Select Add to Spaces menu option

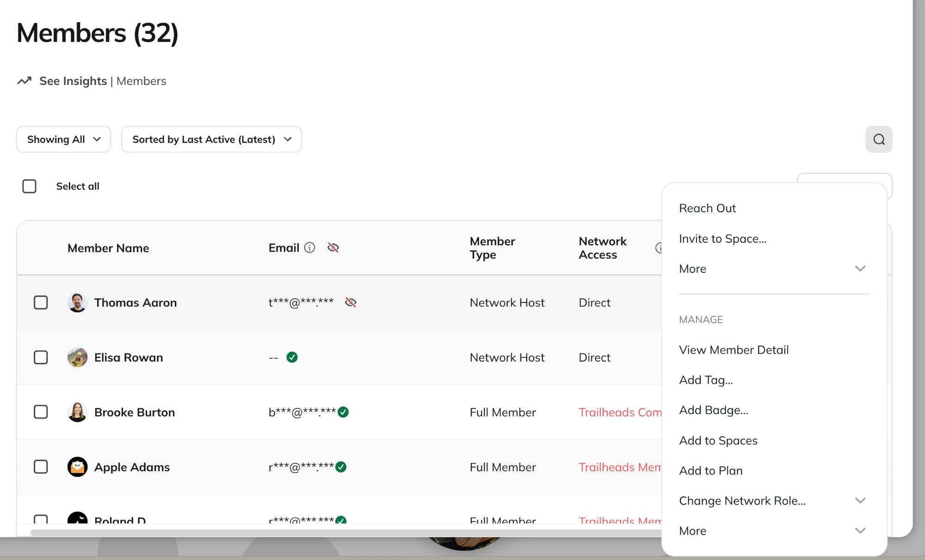pyautogui.click(x=718, y=441)
